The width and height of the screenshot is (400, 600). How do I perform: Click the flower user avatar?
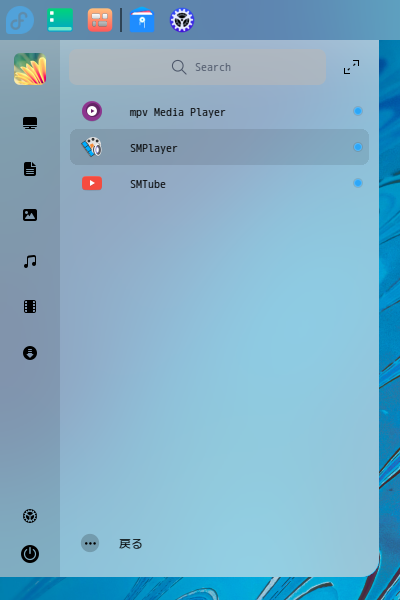tap(30, 69)
